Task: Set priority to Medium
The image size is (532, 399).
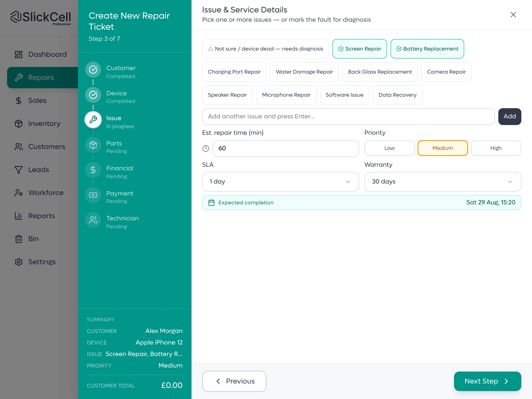Action: (x=442, y=148)
